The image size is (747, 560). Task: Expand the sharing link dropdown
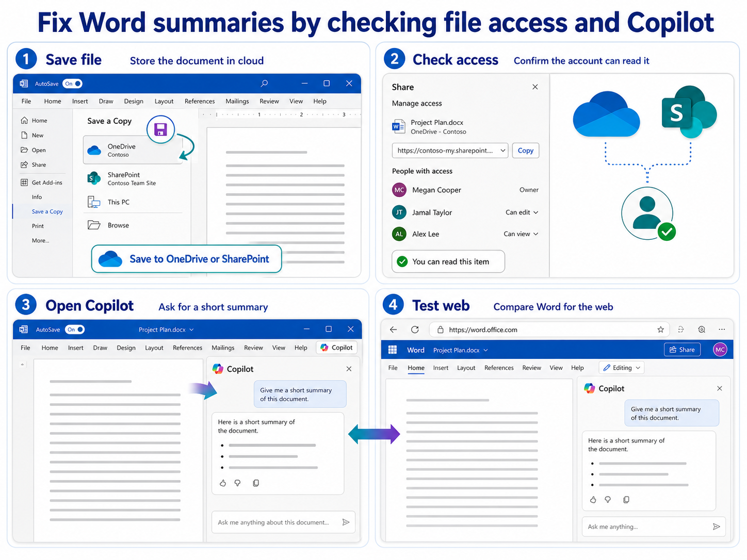pos(502,151)
